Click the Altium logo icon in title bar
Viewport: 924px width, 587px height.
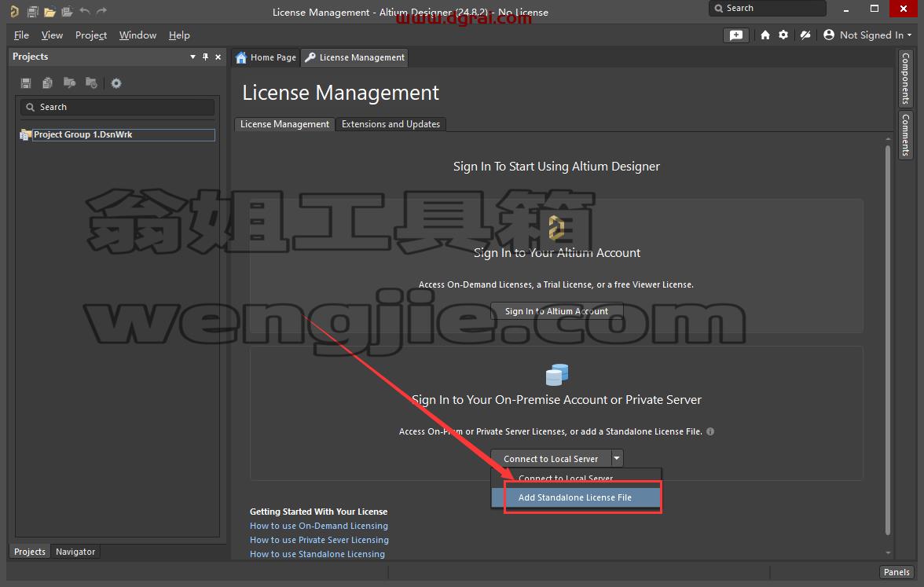click(15, 11)
